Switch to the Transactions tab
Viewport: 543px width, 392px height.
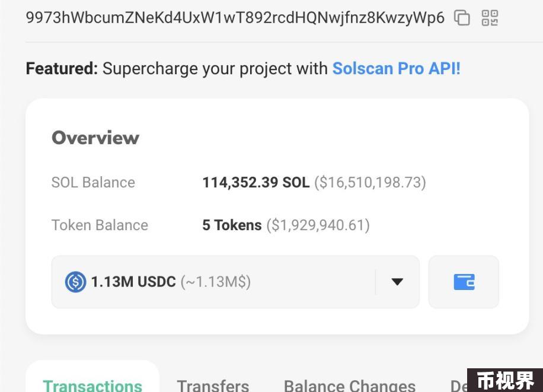coord(92,385)
